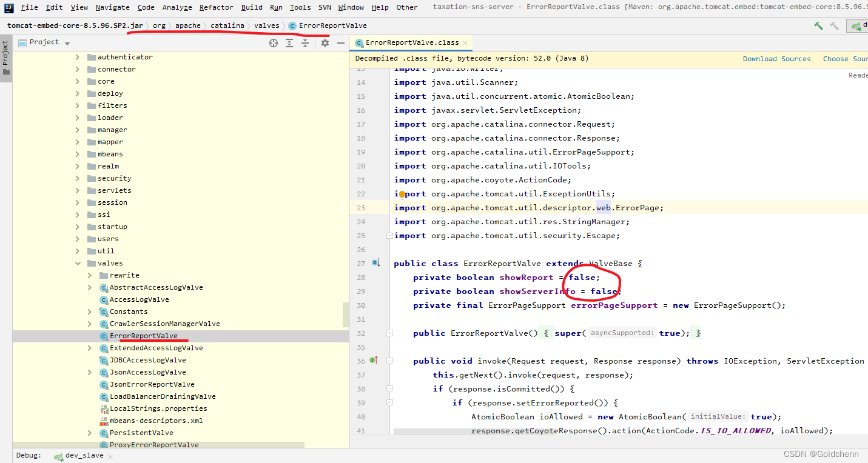This screenshot has width=868, height=463.
Task: Open the Navigate menu
Action: click(112, 7)
